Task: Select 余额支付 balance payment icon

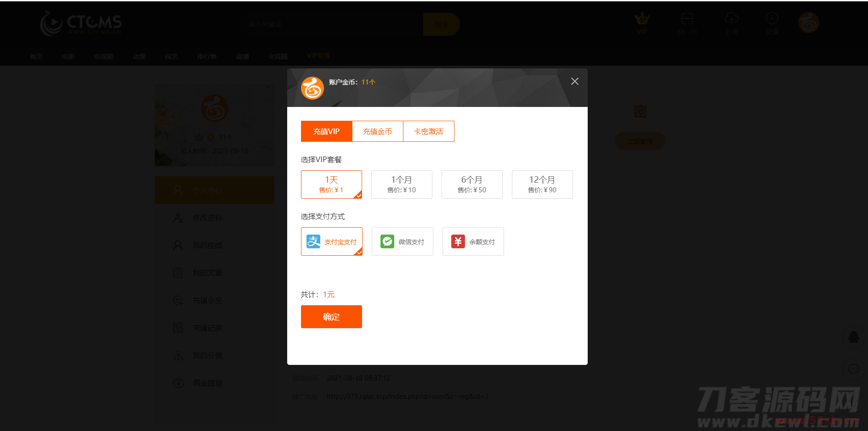Action: click(x=458, y=241)
